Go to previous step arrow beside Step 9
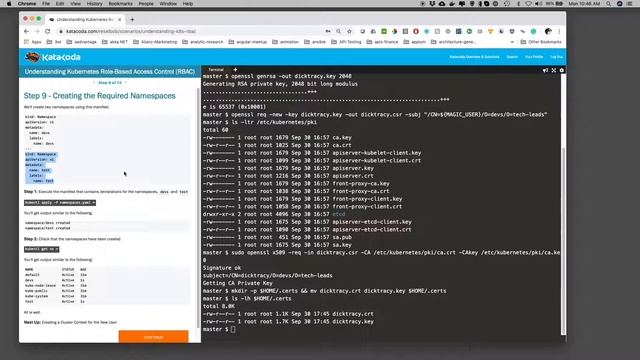The height and width of the screenshot is (360, 640). 94,83
